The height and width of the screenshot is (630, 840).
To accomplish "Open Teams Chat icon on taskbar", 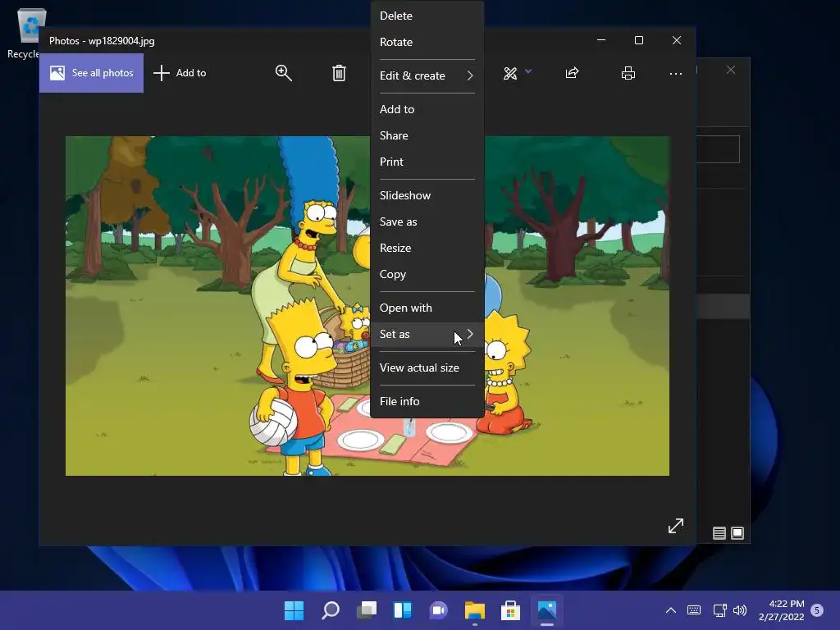I will [438, 610].
